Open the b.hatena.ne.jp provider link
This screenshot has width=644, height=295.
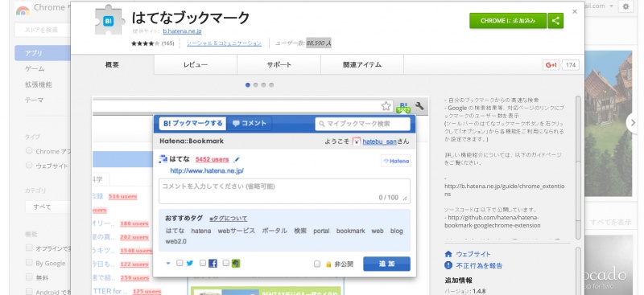[x=183, y=31]
